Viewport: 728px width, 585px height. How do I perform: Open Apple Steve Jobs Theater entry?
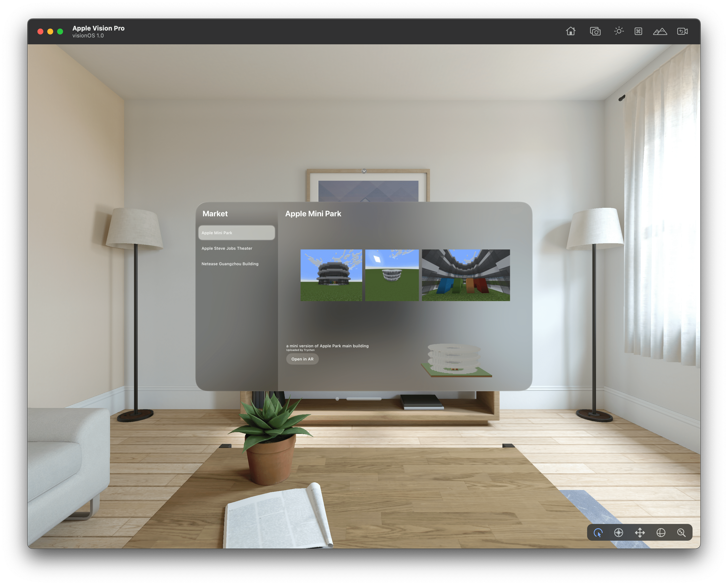(x=227, y=248)
